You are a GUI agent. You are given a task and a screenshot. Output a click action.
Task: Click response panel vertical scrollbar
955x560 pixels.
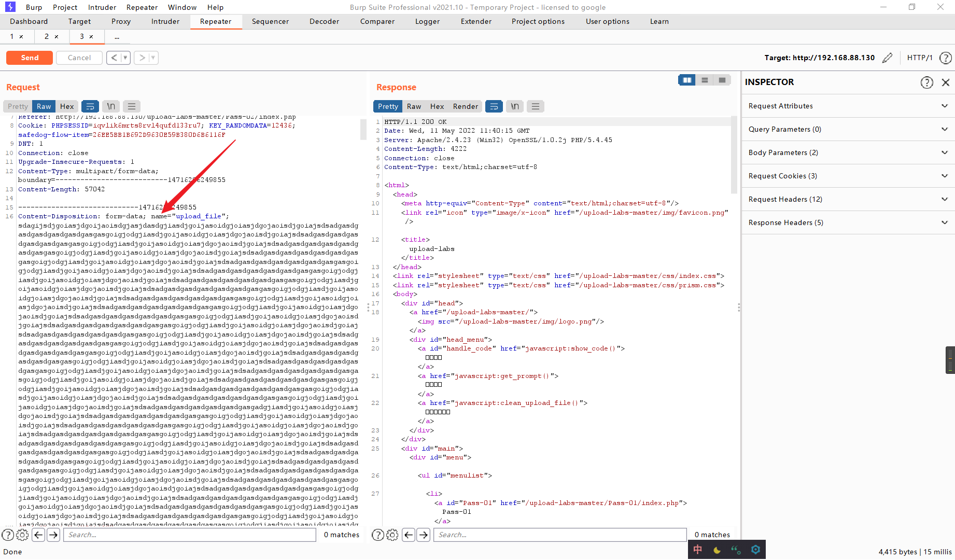pos(734,154)
